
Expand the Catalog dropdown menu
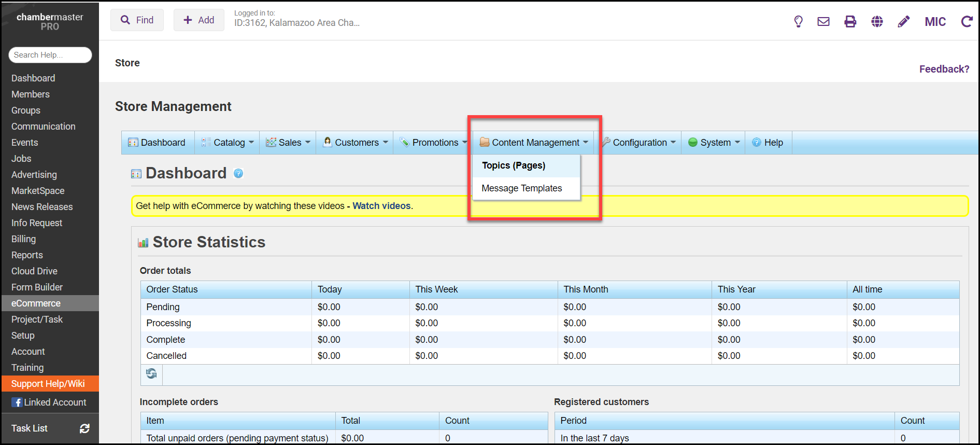pyautogui.click(x=228, y=143)
